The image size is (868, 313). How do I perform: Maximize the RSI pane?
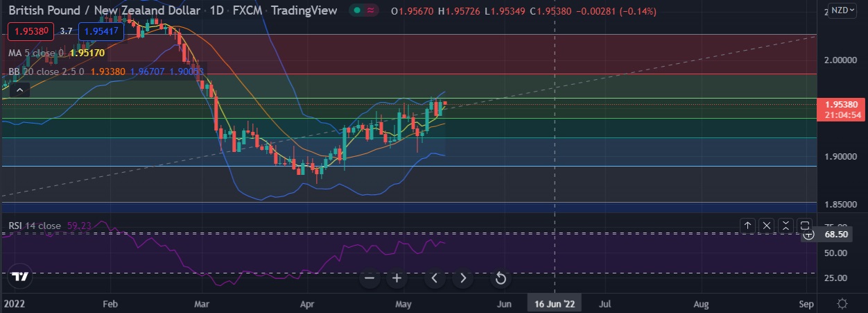click(x=805, y=226)
